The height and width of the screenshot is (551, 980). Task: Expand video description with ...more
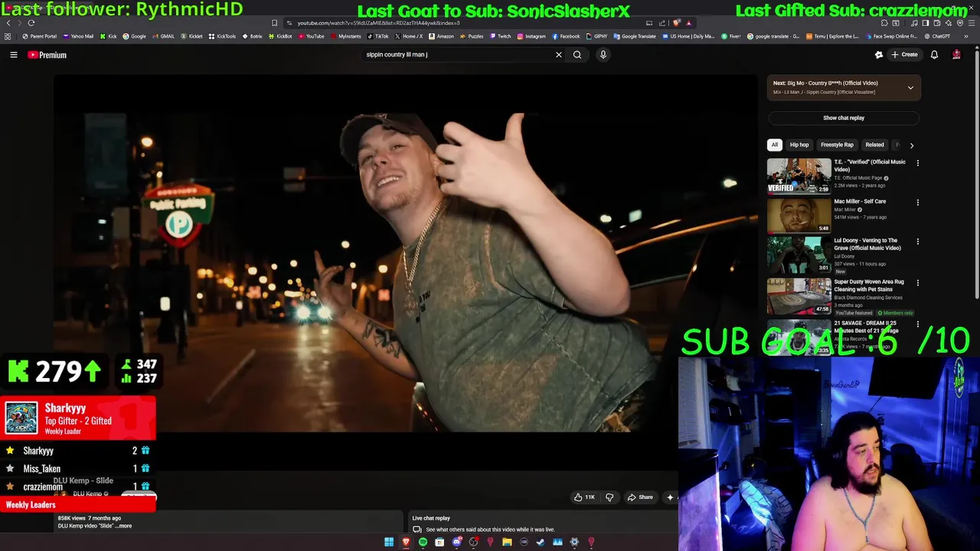[123, 526]
